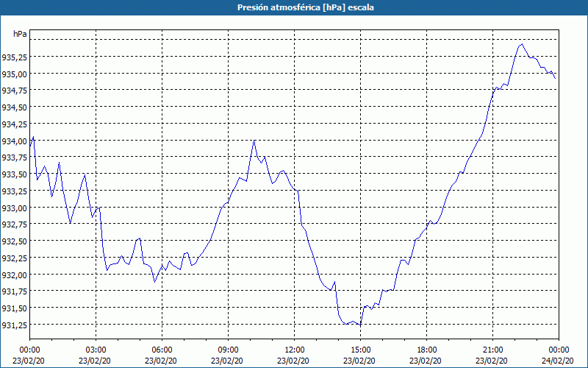Click the pressure curve minimum at 15:00
The image size is (588, 368).
pos(360,325)
